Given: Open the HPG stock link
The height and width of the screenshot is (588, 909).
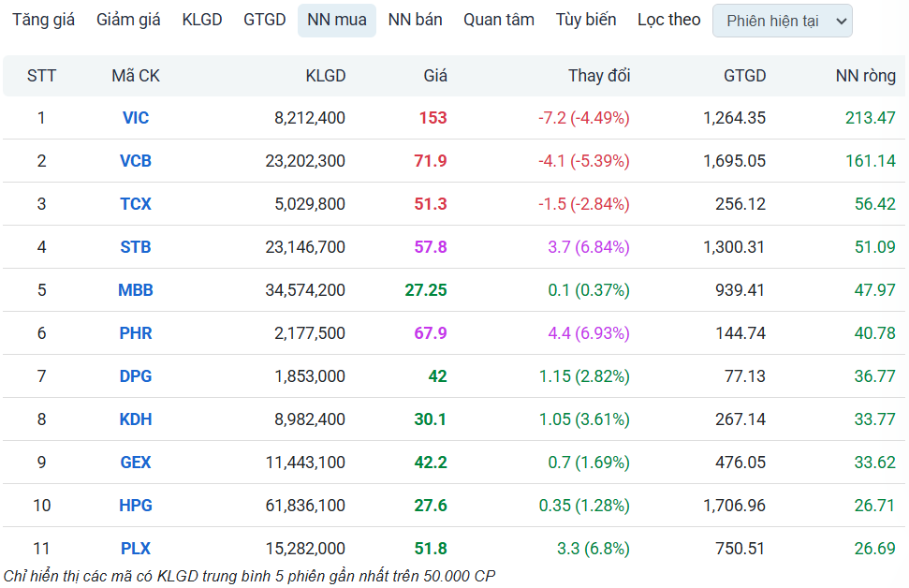Looking at the screenshot, I should (x=136, y=506).
